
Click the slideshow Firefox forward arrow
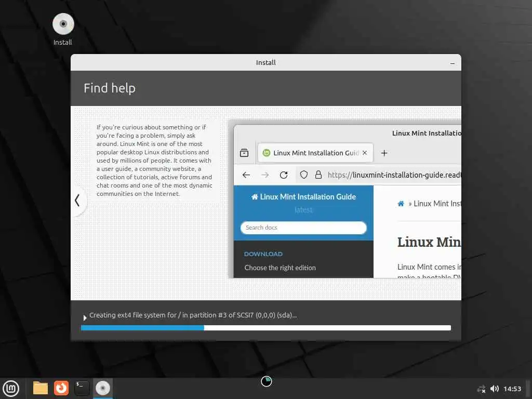265,175
